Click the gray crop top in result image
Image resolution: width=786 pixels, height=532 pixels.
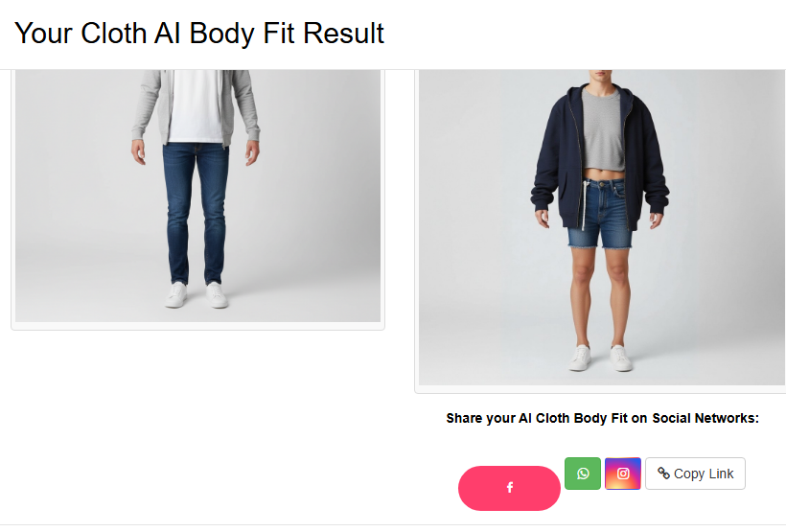coord(603,130)
